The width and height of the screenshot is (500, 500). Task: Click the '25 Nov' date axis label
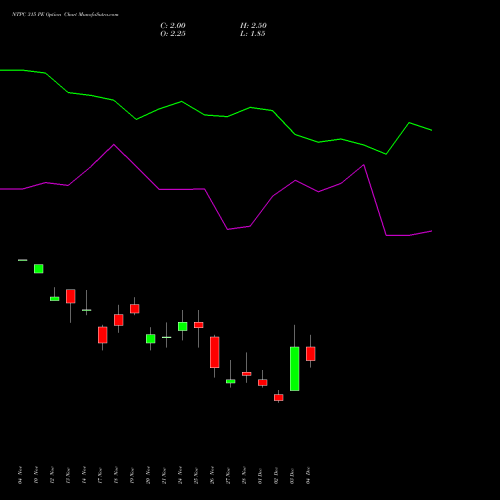click(x=196, y=475)
